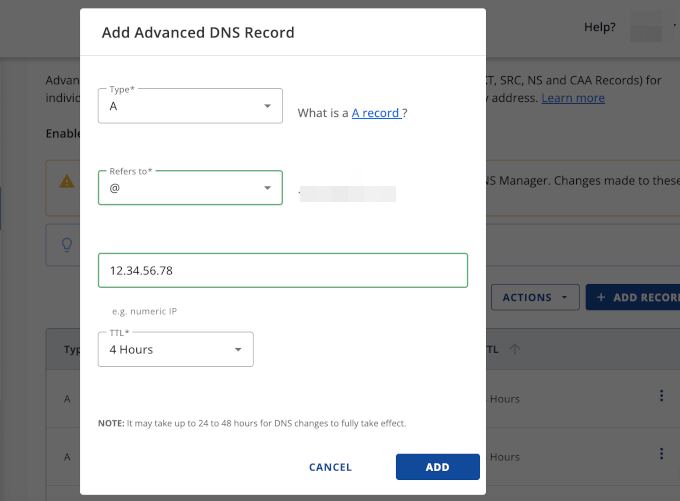
Task: Click the 'A record' help link
Action: tap(376, 113)
